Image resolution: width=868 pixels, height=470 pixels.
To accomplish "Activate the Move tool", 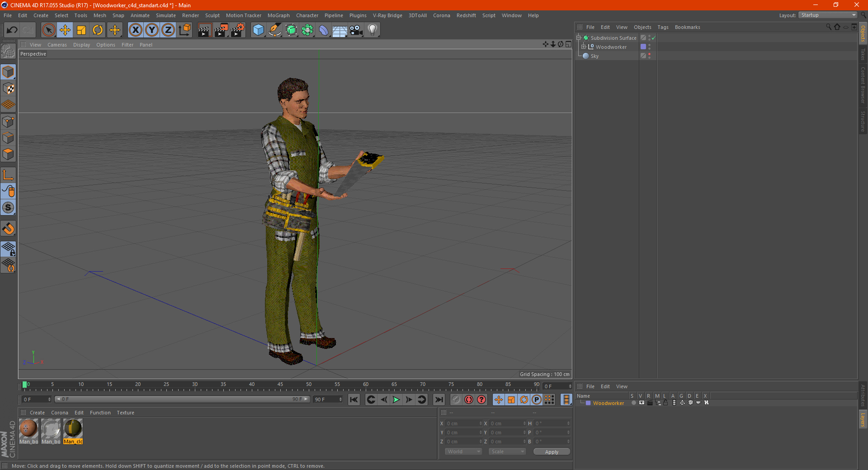I will pos(65,30).
